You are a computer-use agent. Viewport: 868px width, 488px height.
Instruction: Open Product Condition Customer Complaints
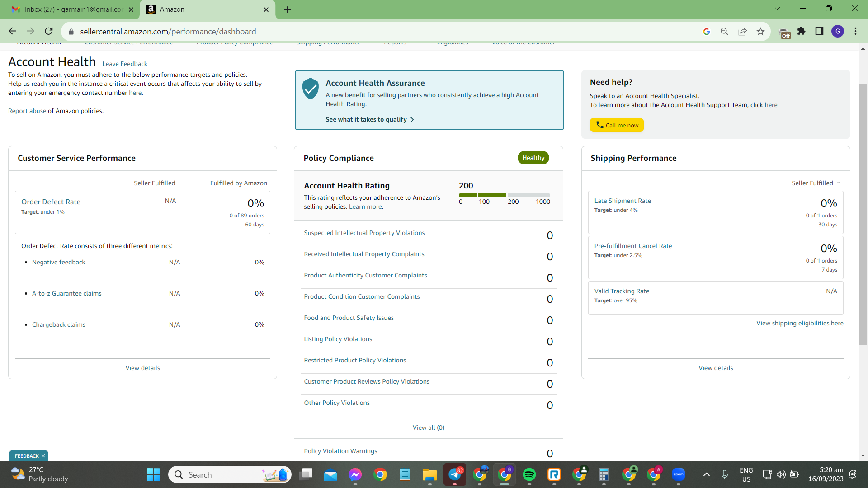tap(362, 296)
